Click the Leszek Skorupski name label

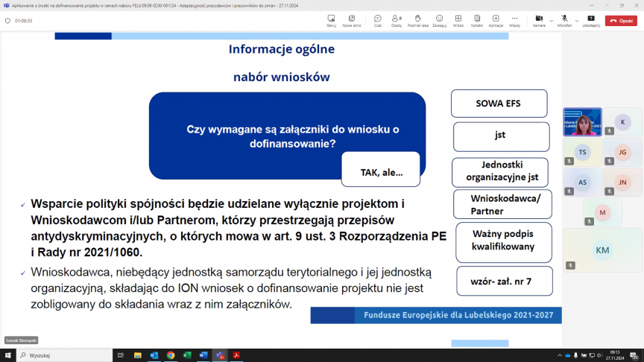point(22,340)
